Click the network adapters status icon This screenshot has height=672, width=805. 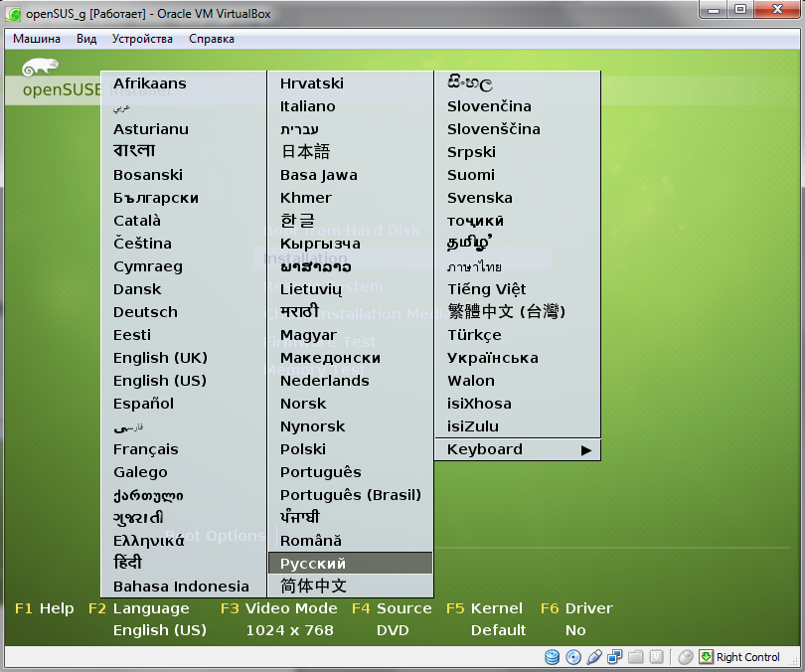tap(614, 657)
